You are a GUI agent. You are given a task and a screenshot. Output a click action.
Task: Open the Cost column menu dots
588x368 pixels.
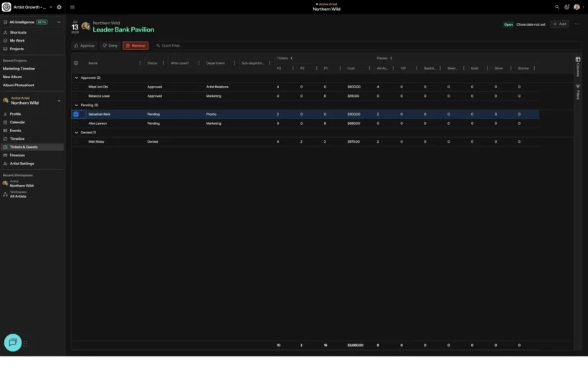click(x=369, y=68)
